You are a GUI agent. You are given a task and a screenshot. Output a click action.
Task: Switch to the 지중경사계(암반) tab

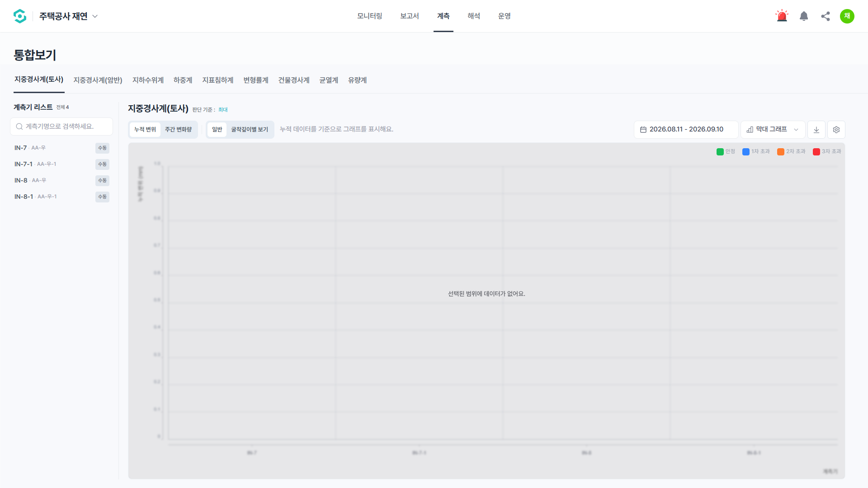coord(98,80)
